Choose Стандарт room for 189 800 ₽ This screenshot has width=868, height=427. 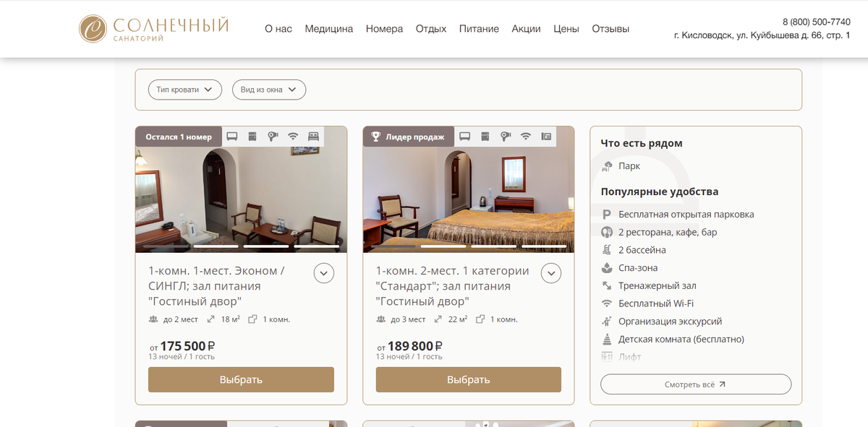coord(469,379)
